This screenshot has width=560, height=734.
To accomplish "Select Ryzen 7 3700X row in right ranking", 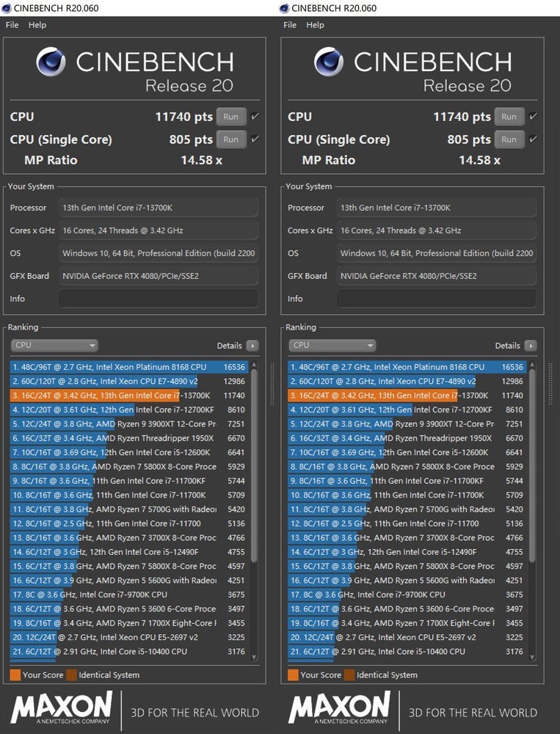I will tap(407, 538).
